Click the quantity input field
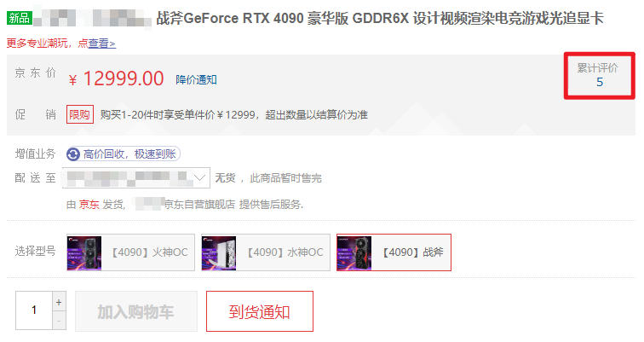The width and height of the screenshot is (644, 342). click(34, 310)
